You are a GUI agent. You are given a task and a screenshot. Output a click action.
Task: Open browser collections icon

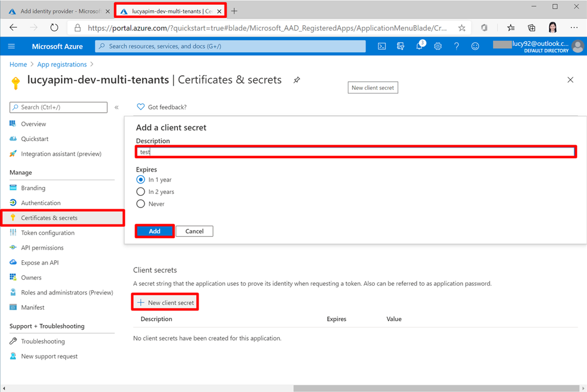pos(531,28)
